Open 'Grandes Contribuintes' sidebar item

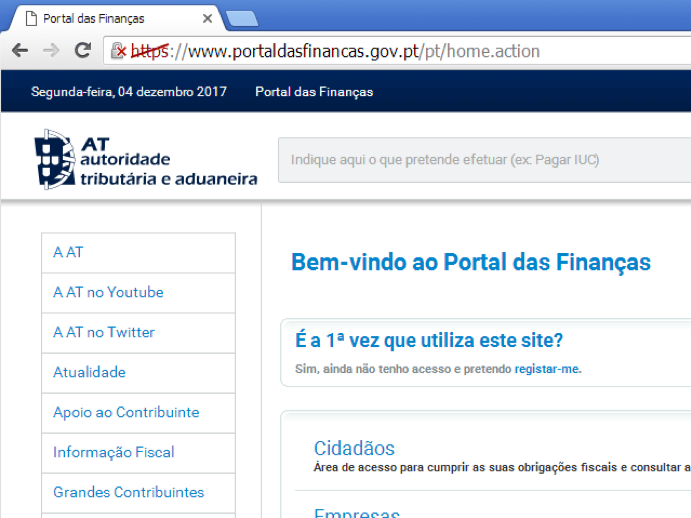(138, 493)
